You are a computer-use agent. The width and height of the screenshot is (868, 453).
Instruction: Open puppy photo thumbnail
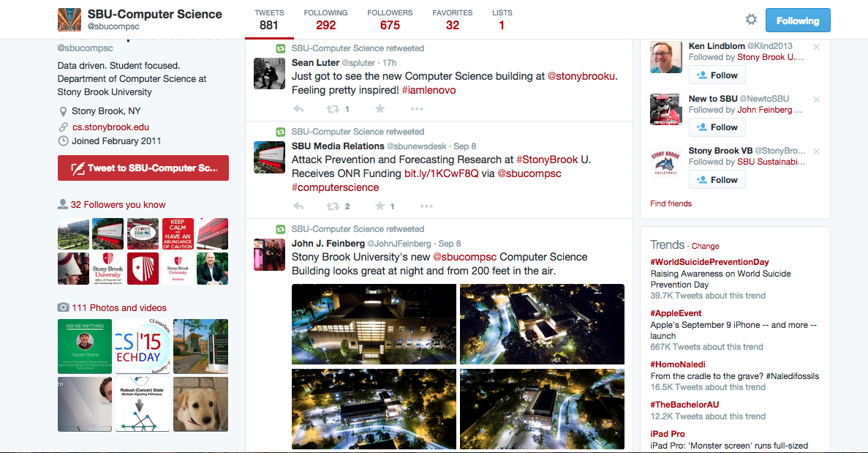pyautogui.click(x=200, y=404)
